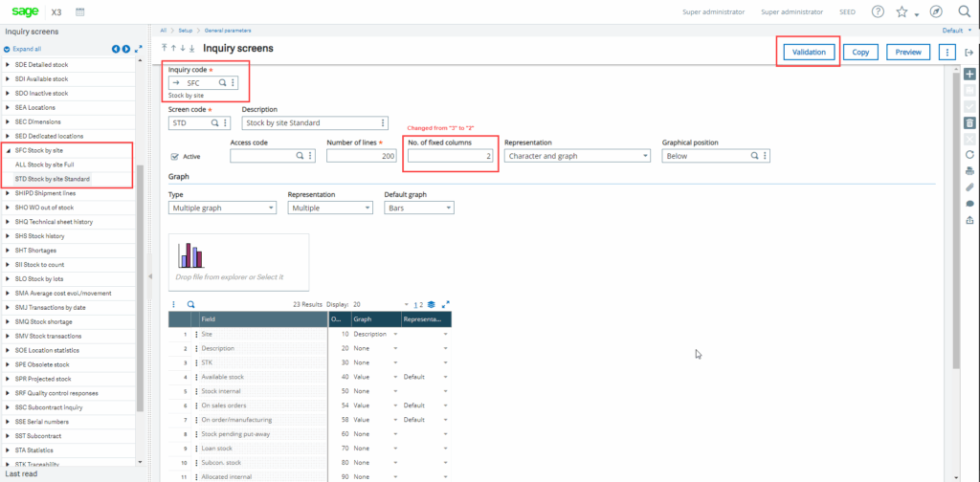Toggle the Active checkbox

click(x=174, y=156)
